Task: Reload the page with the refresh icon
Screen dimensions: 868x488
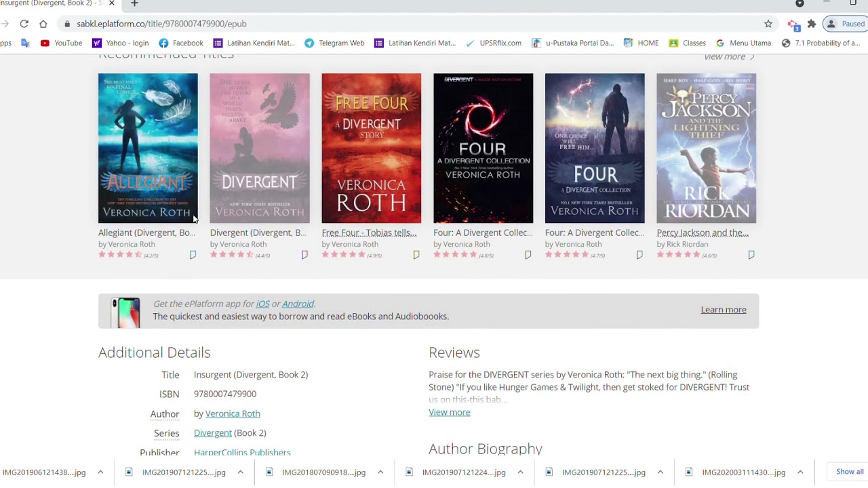Action: tap(24, 24)
